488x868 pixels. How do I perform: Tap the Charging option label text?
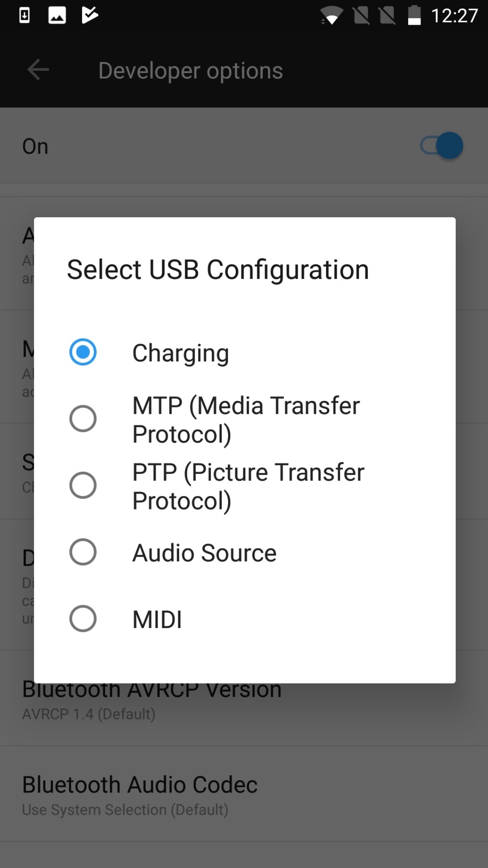[x=180, y=353]
